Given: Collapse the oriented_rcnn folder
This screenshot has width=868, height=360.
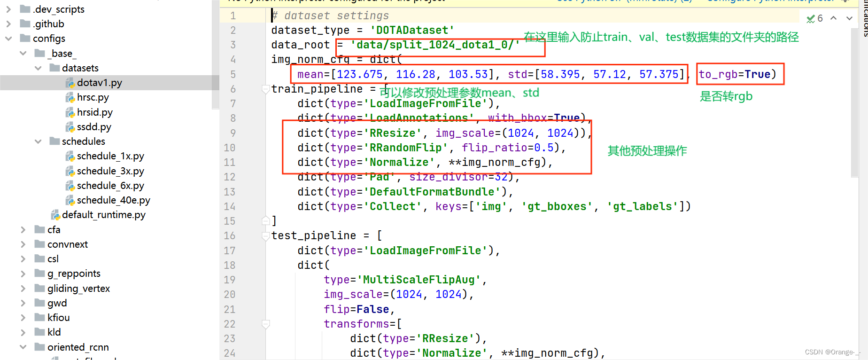Looking at the screenshot, I should tap(23, 347).
